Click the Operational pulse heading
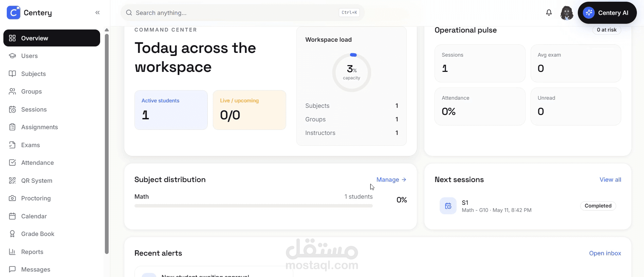644x277 pixels. [x=465, y=30]
